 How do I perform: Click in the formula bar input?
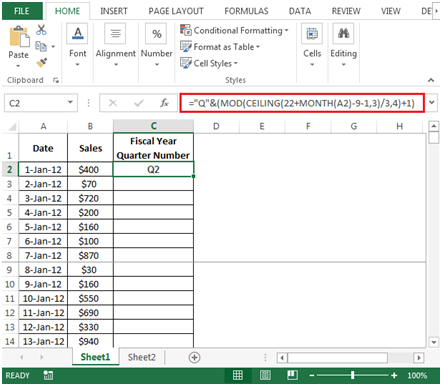coord(302,103)
